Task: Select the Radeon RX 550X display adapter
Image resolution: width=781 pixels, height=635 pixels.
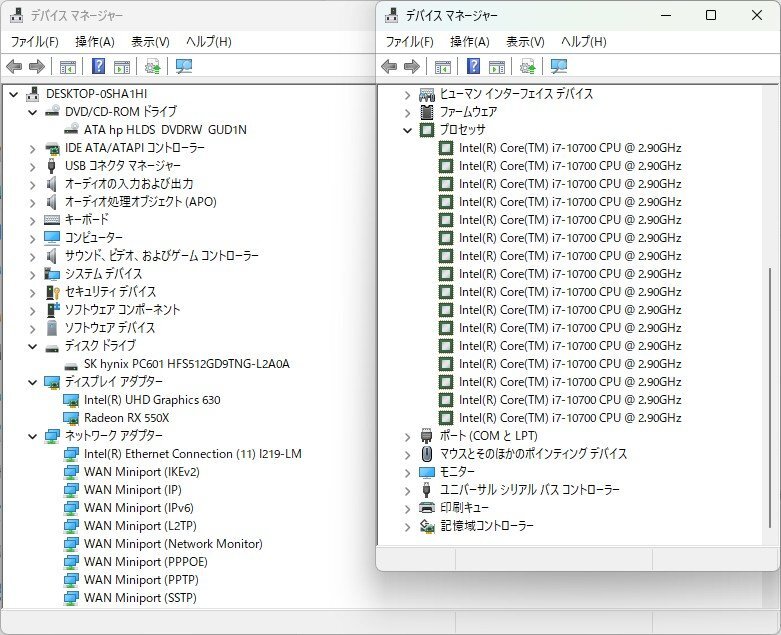Action: coord(126,418)
